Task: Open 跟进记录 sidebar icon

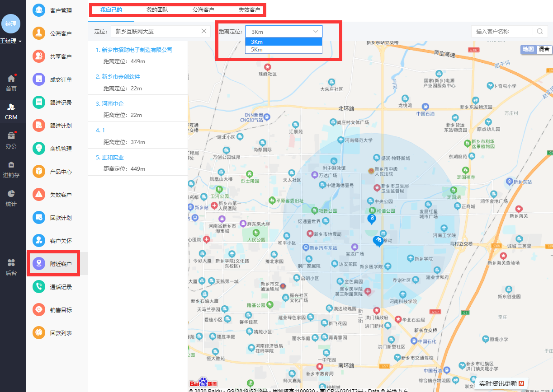Action: (x=39, y=103)
